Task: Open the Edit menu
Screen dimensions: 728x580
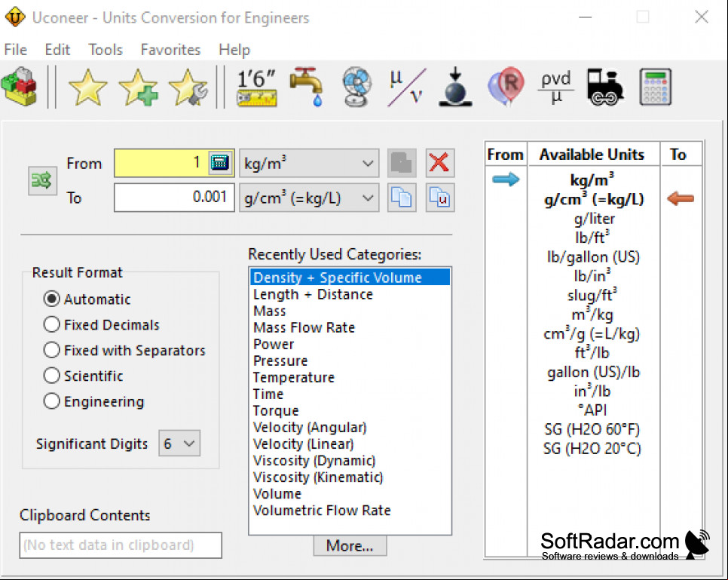Action: tap(57, 49)
